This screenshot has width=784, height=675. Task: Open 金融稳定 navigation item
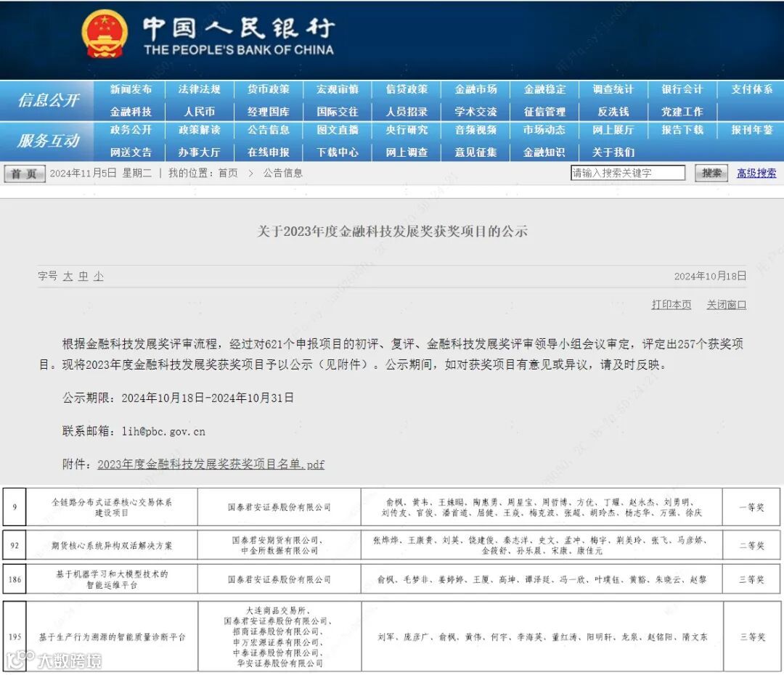click(544, 89)
